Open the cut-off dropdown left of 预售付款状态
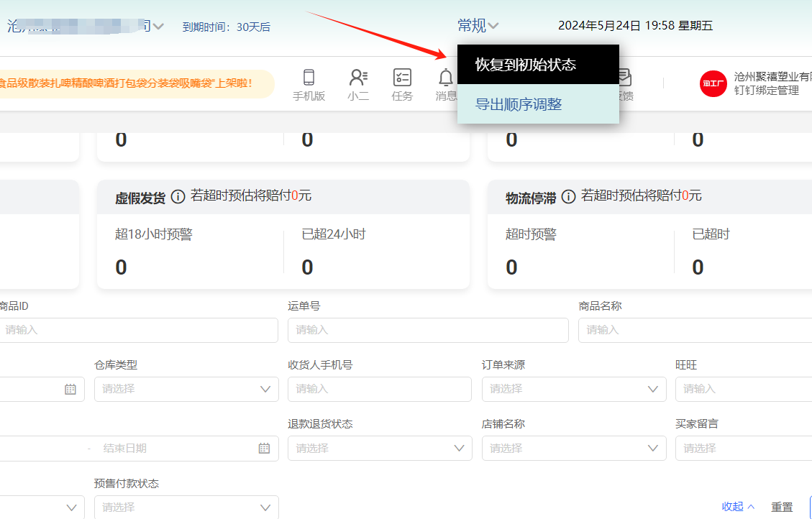Screen dimensions: 812x519 coord(42,507)
